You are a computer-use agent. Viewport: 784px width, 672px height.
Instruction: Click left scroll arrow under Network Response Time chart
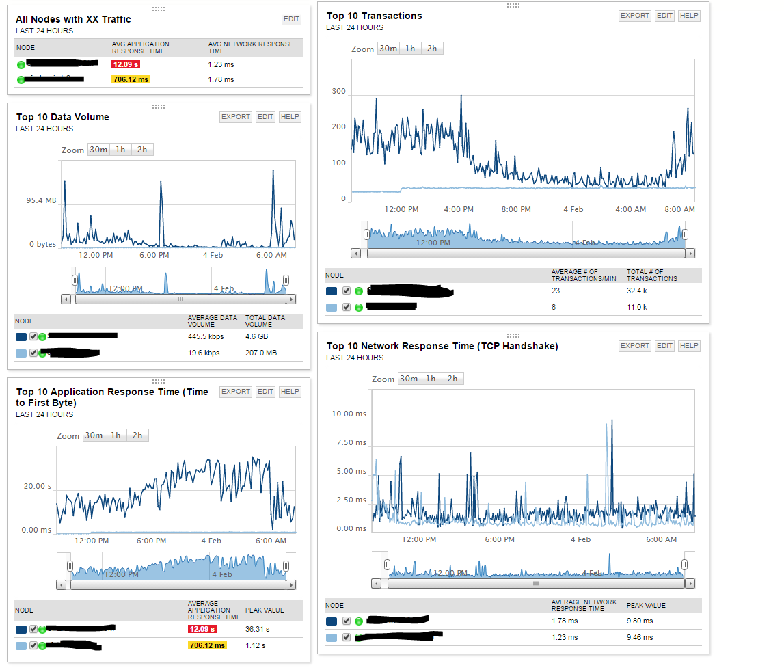[x=377, y=584]
